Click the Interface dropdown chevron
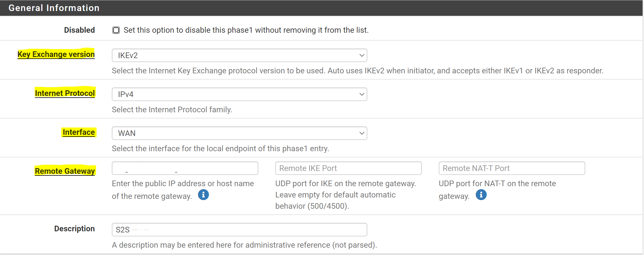Screen dimensions: 644x255 click(x=362, y=133)
